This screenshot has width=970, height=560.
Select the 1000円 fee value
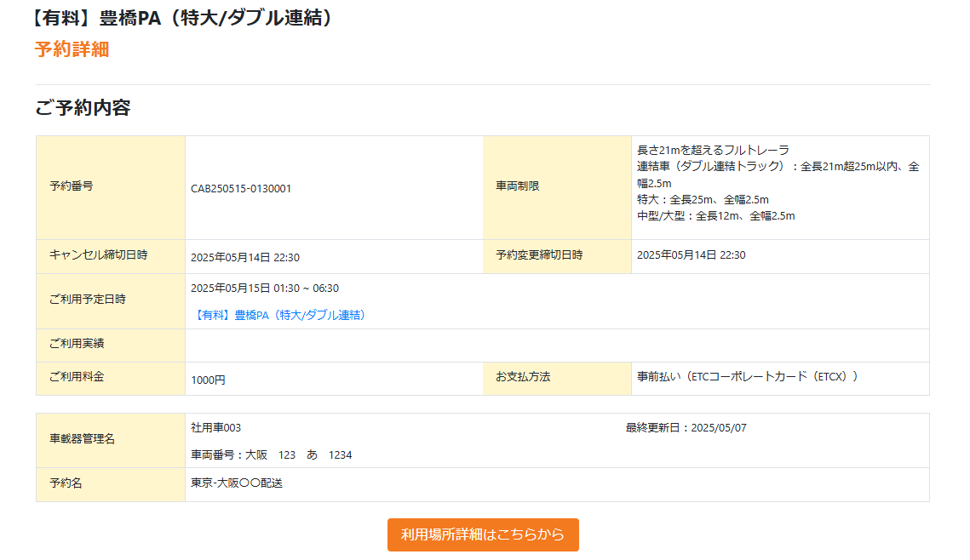pyautogui.click(x=209, y=380)
